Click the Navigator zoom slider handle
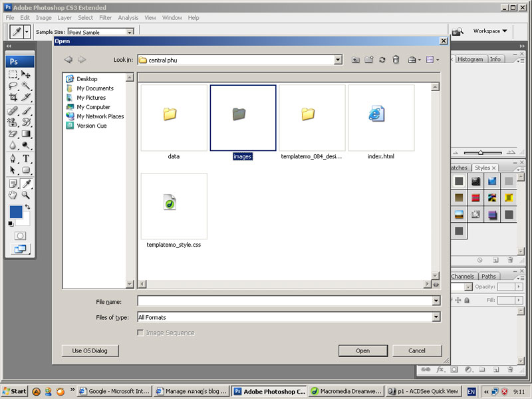The image size is (532, 399). point(480,153)
